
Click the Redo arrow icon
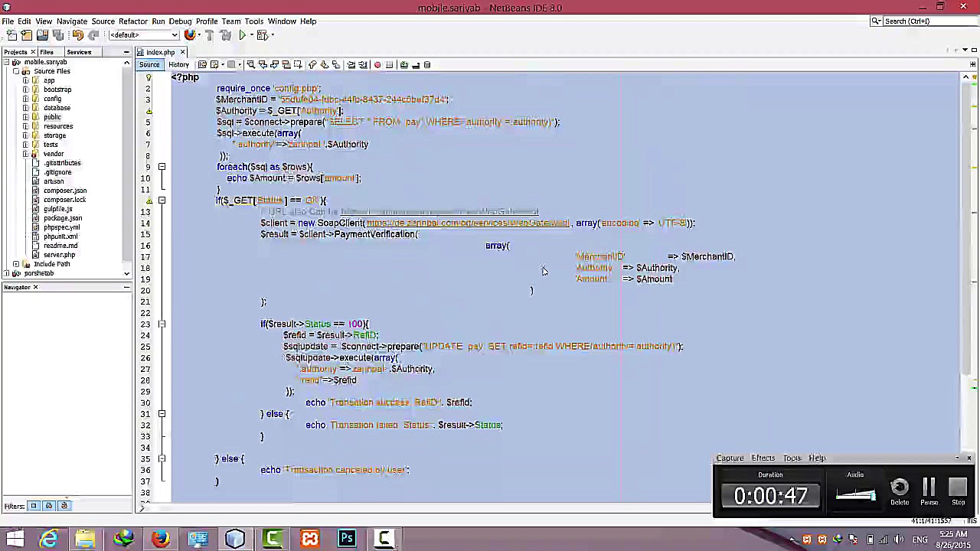pos(93,35)
